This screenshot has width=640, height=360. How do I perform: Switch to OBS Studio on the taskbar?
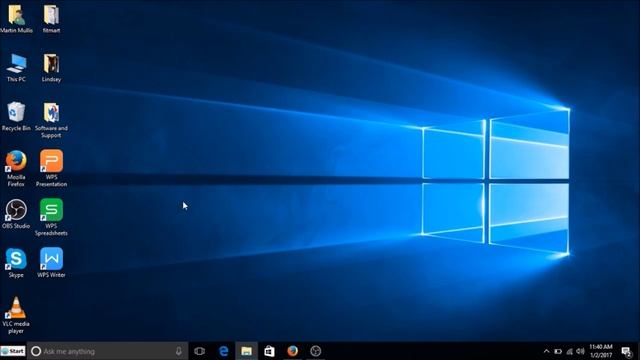click(x=316, y=351)
